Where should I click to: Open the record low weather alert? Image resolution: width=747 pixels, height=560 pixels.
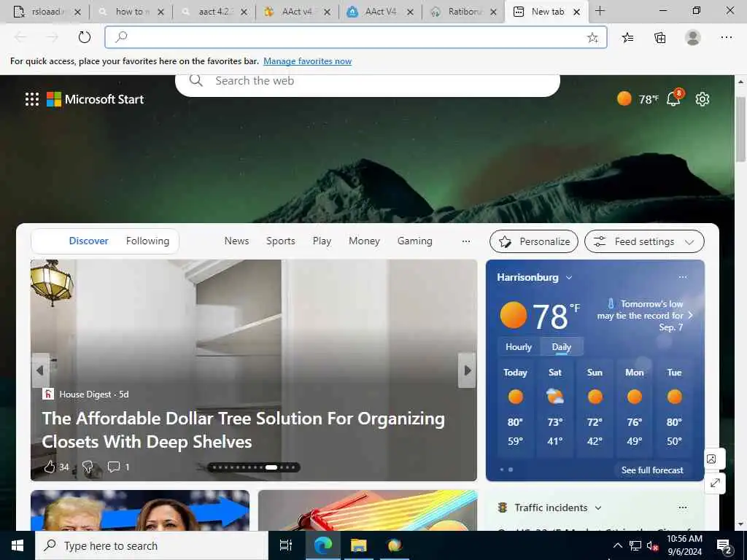pos(645,315)
